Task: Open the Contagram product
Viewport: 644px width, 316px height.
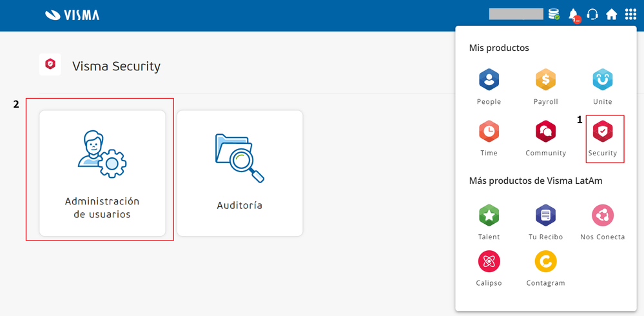Action: point(545,268)
